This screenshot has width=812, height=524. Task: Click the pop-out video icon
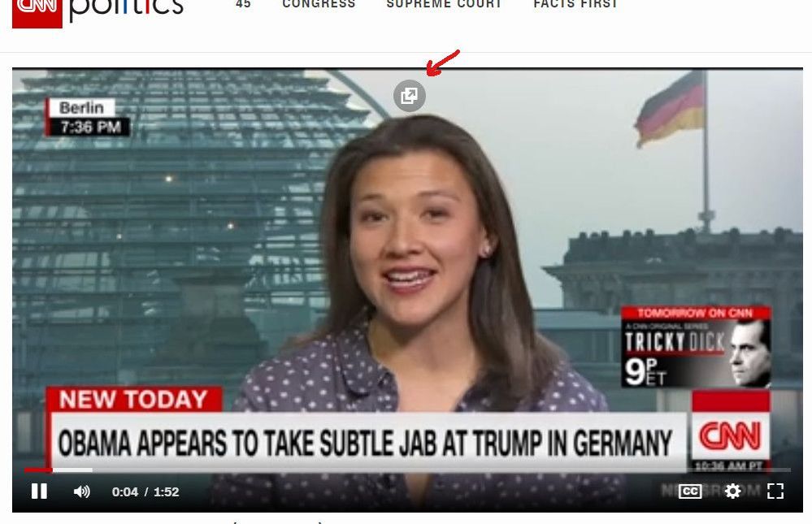pyautogui.click(x=409, y=96)
